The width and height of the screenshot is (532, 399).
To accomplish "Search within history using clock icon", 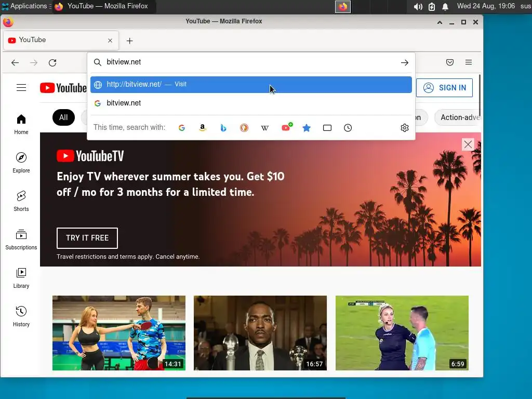I will 348,128.
